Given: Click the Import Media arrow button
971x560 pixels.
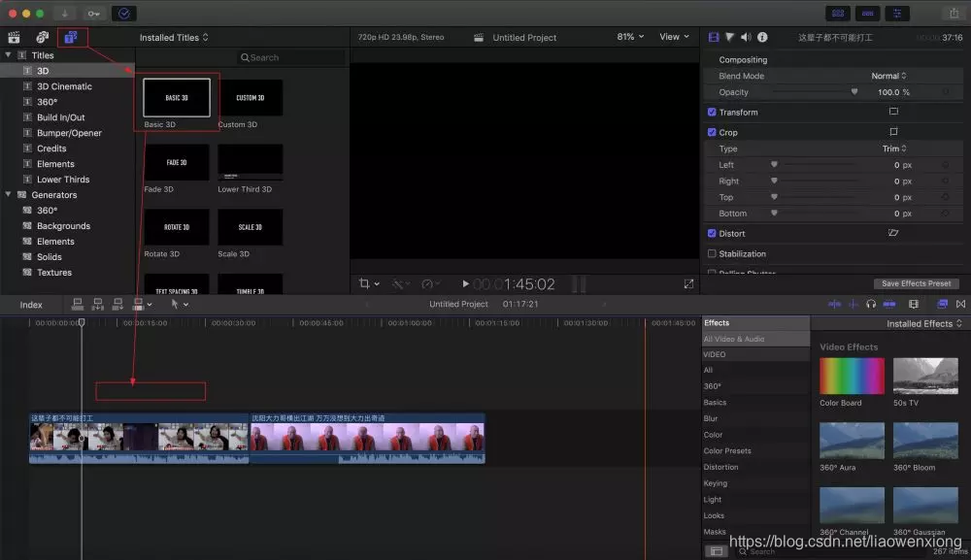Looking at the screenshot, I should point(64,13).
